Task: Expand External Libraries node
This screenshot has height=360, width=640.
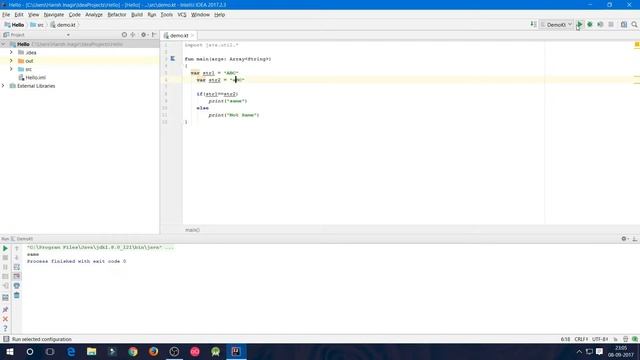Action: pyautogui.click(x=4, y=86)
